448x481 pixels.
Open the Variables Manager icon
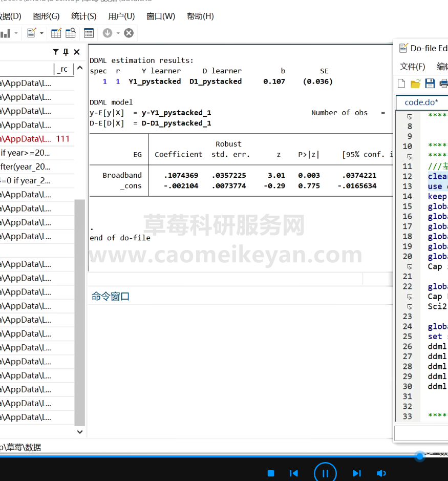click(89, 33)
